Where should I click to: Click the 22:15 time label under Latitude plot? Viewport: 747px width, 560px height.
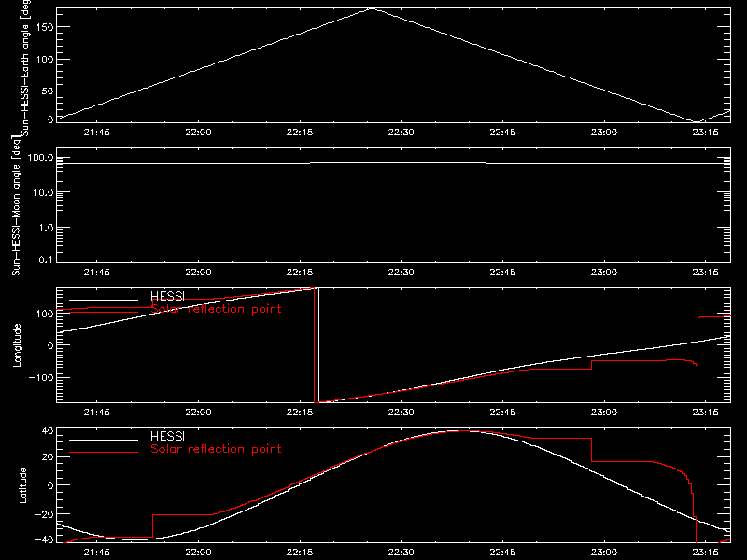click(300, 553)
